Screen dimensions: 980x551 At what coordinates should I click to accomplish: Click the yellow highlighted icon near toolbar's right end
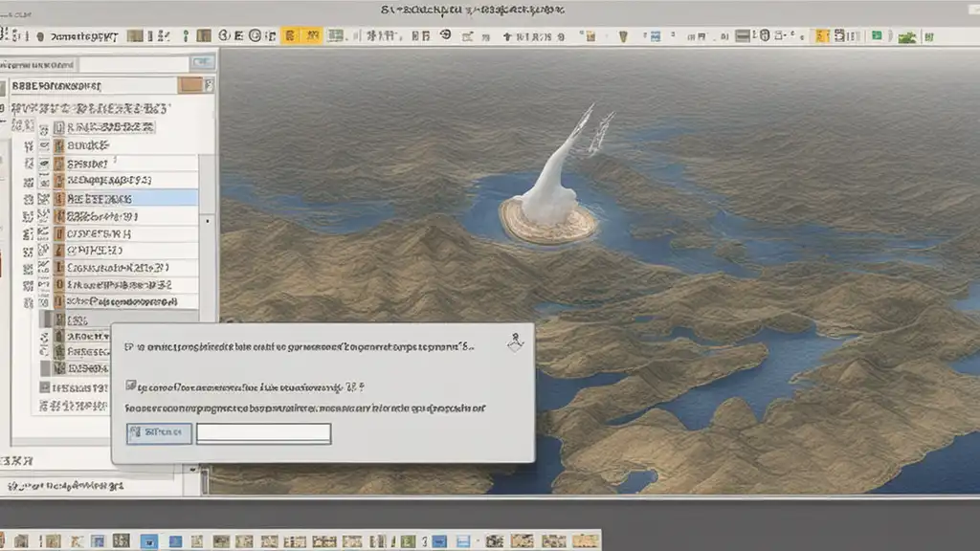(x=821, y=35)
